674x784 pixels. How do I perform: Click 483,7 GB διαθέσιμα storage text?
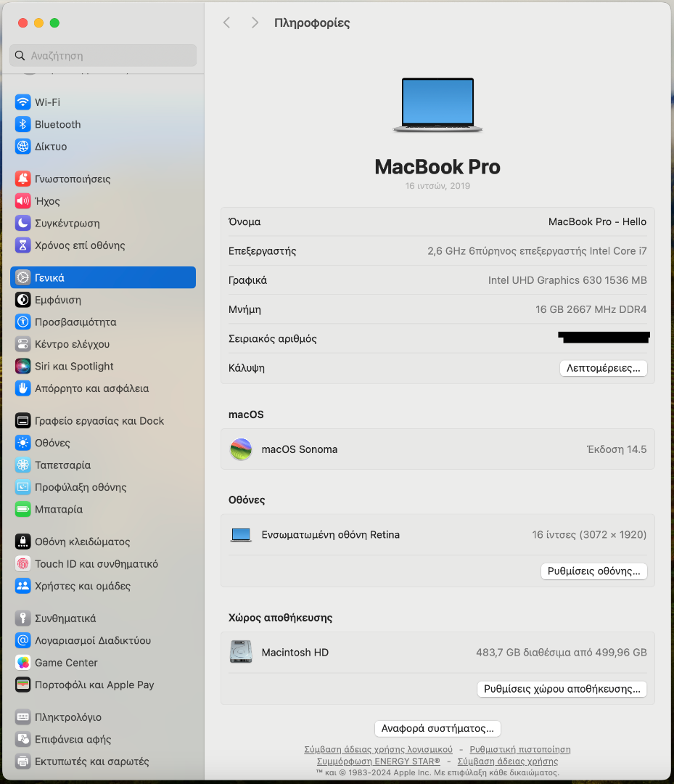(x=561, y=652)
